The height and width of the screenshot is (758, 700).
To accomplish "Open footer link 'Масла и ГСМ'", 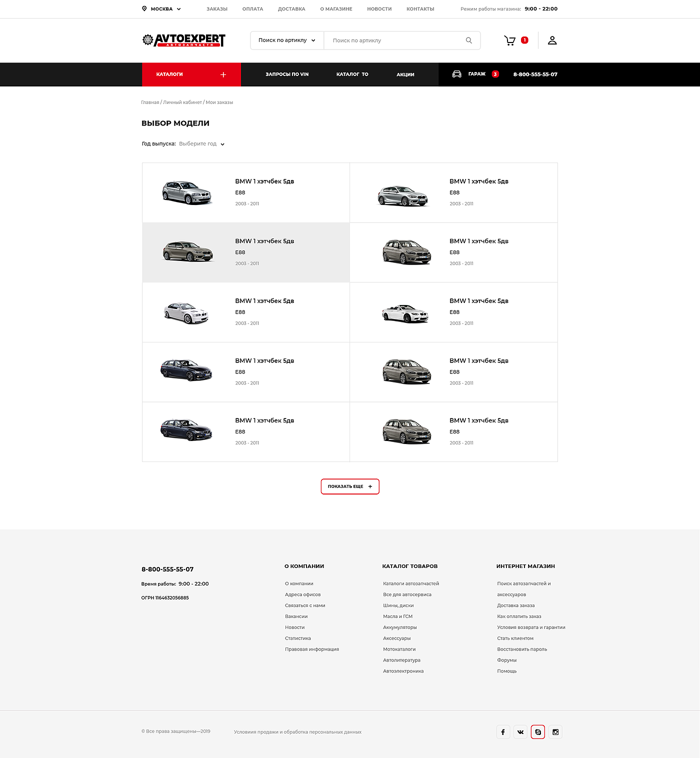I will 398,616.
